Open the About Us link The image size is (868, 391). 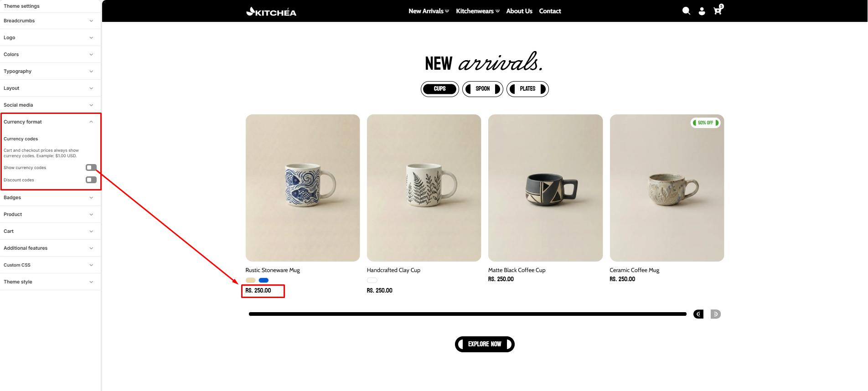[x=519, y=11]
